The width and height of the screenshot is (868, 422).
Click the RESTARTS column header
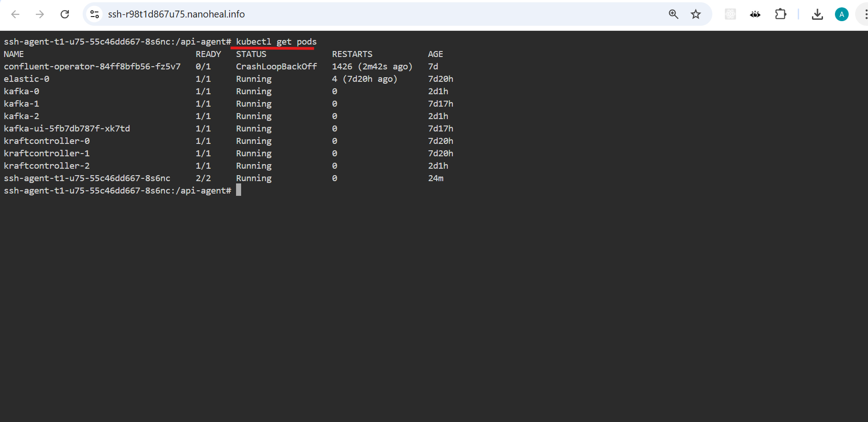[352, 54]
